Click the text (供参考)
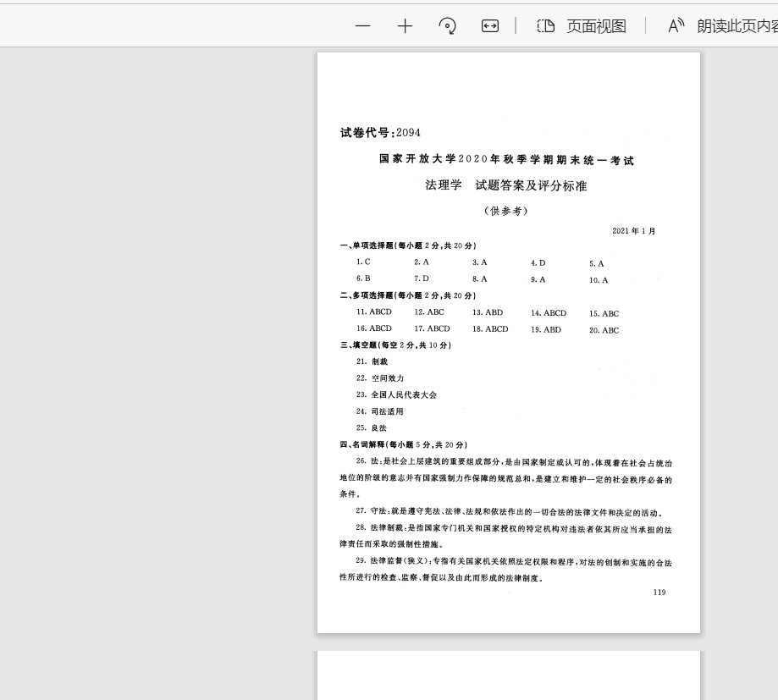 [506, 211]
